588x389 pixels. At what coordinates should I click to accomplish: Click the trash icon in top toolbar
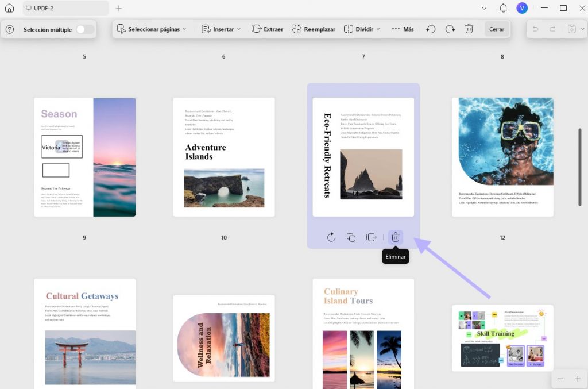click(469, 29)
